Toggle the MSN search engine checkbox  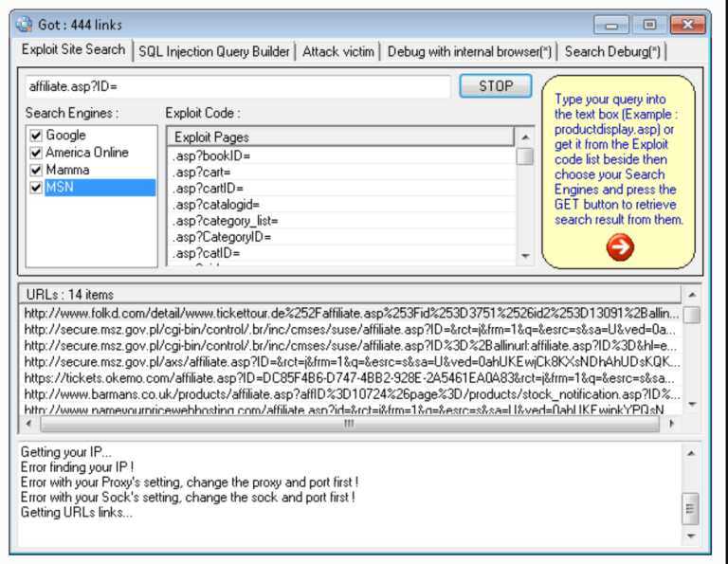tap(36, 188)
